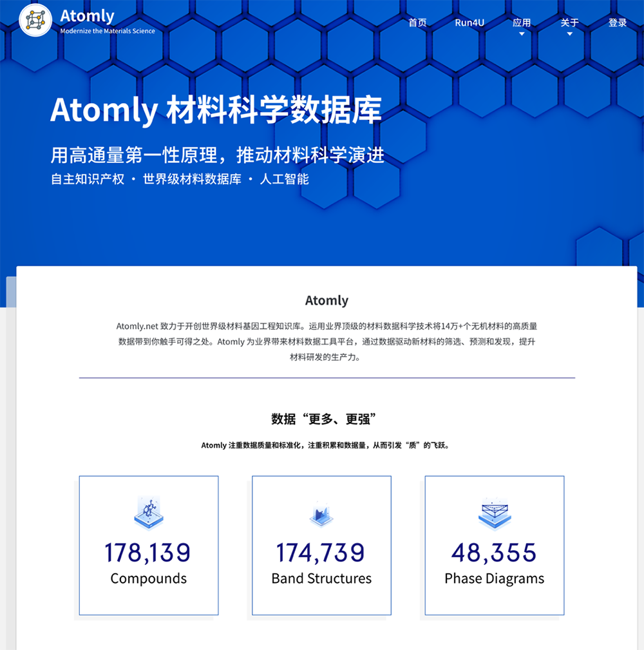Select the 178,139 compounds count
Image resolution: width=644 pixels, height=650 pixels.
pyautogui.click(x=148, y=553)
